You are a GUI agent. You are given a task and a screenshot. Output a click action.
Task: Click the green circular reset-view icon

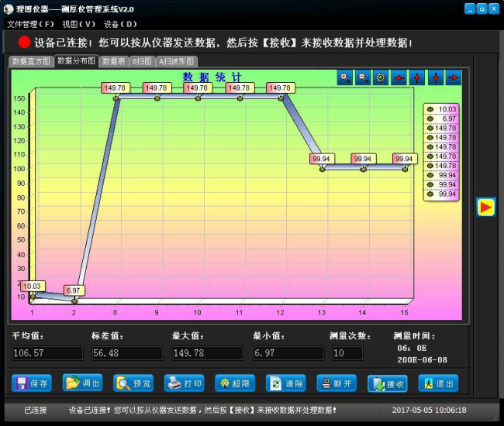[381, 77]
